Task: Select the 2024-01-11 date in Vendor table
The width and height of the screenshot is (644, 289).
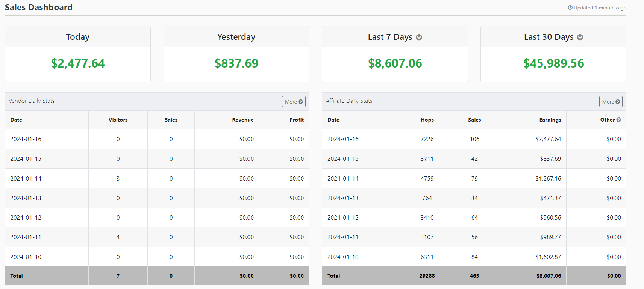Action: coord(26,237)
